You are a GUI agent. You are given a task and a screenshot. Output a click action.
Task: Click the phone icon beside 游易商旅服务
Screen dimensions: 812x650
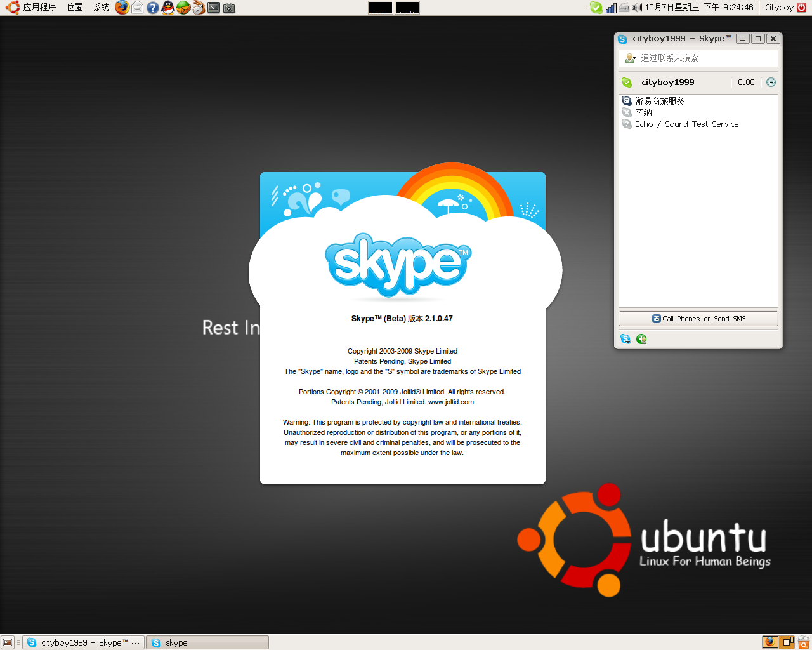pos(627,101)
